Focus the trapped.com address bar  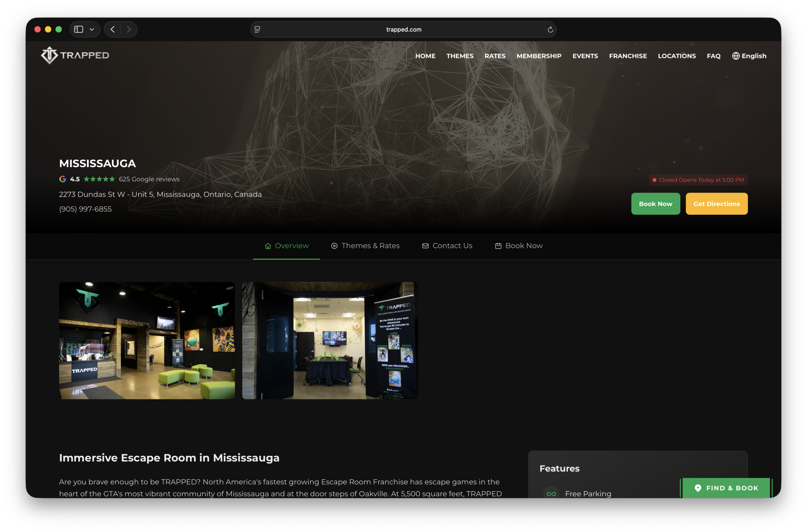tap(403, 30)
